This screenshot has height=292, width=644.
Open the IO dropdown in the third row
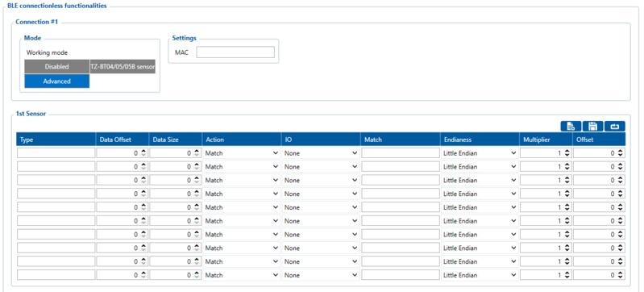(321, 181)
